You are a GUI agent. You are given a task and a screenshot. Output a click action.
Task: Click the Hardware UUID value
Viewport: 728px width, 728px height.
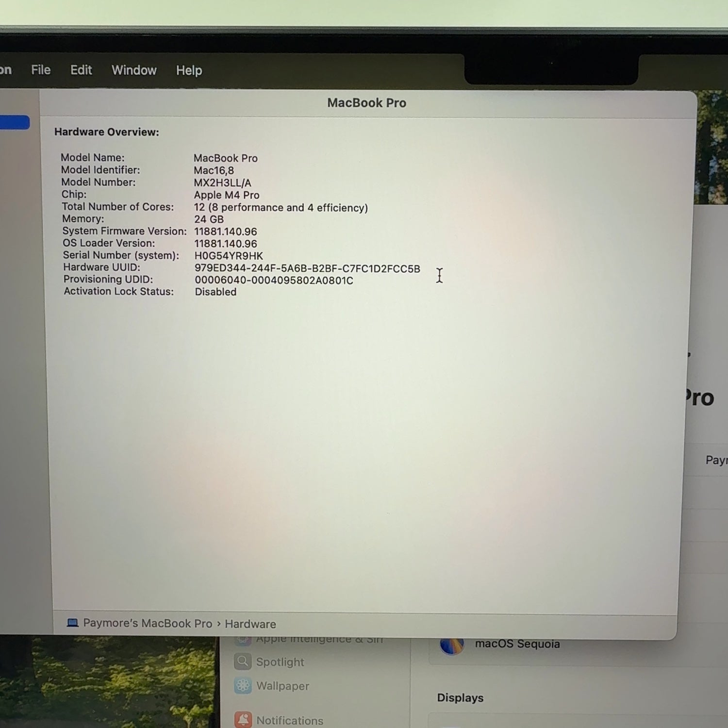click(307, 268)
